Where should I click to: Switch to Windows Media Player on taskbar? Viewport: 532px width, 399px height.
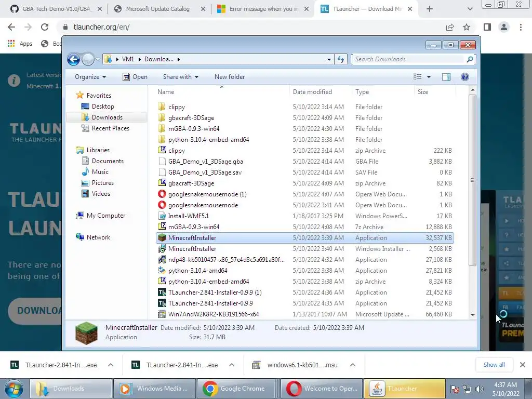(x=155, y=389)
